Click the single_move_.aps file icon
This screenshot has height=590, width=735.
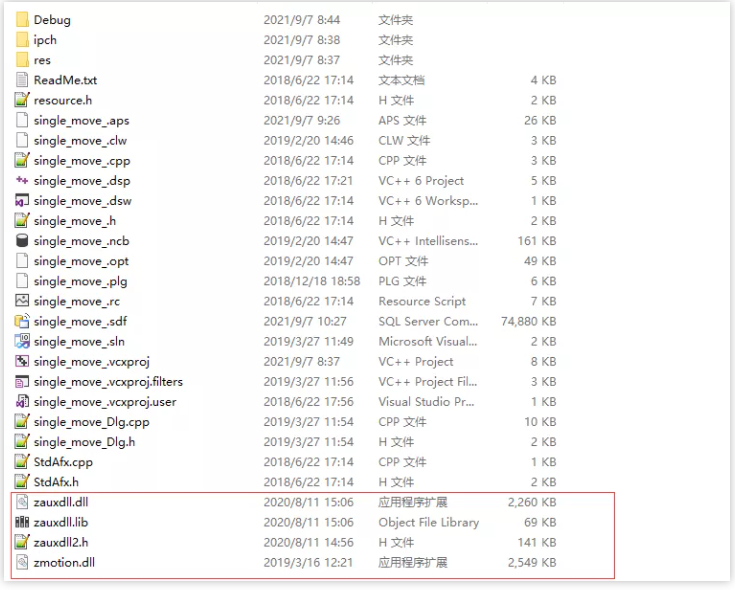[22, 120]
